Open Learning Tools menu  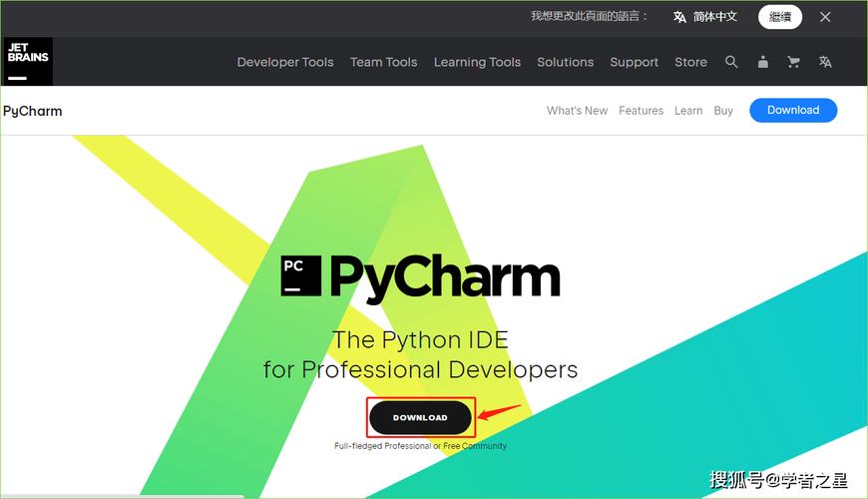pyautogui.click(x=477, y=62)
